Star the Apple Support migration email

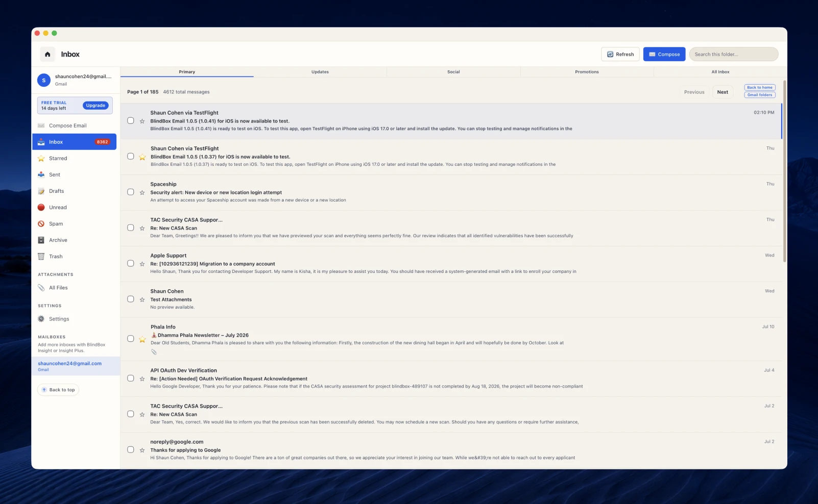click(142, 264)
